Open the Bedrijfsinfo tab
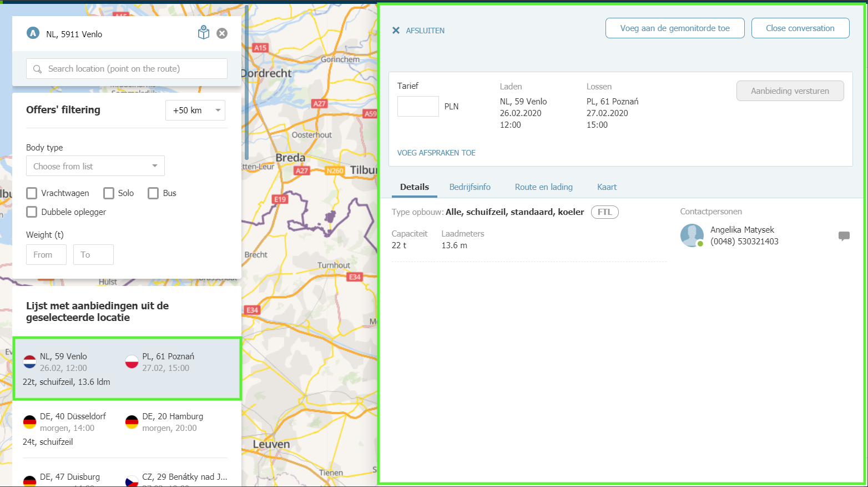This screenshot has height=487, width=868. [470, 187]
